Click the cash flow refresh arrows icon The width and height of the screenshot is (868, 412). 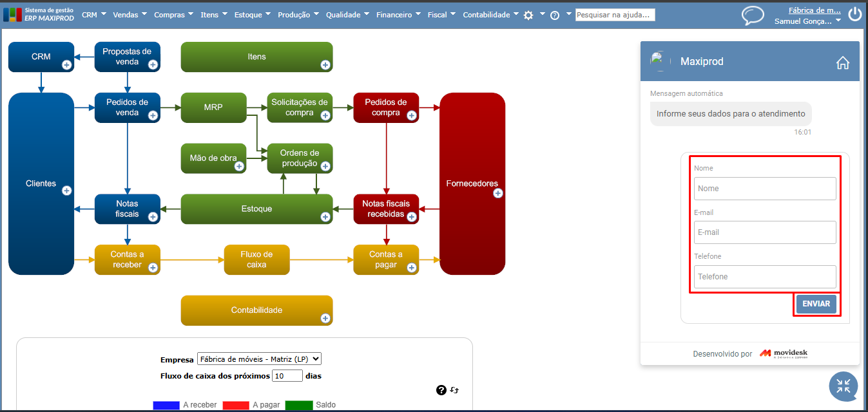(x=454, y=390)
